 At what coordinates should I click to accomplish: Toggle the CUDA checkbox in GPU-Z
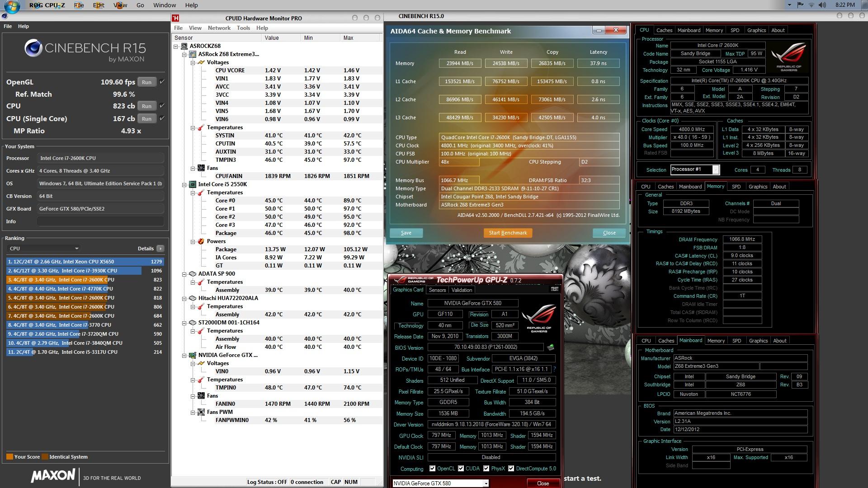(x=461, y=469)
